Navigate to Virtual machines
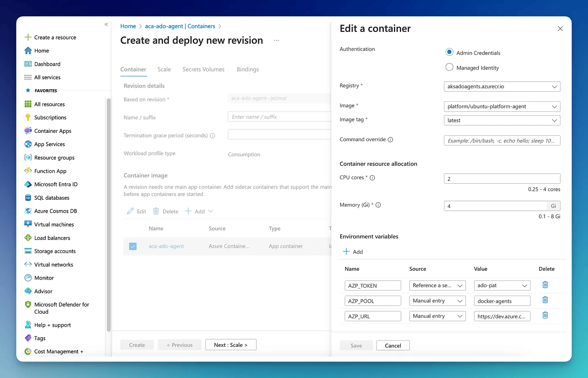 (53, 224)
